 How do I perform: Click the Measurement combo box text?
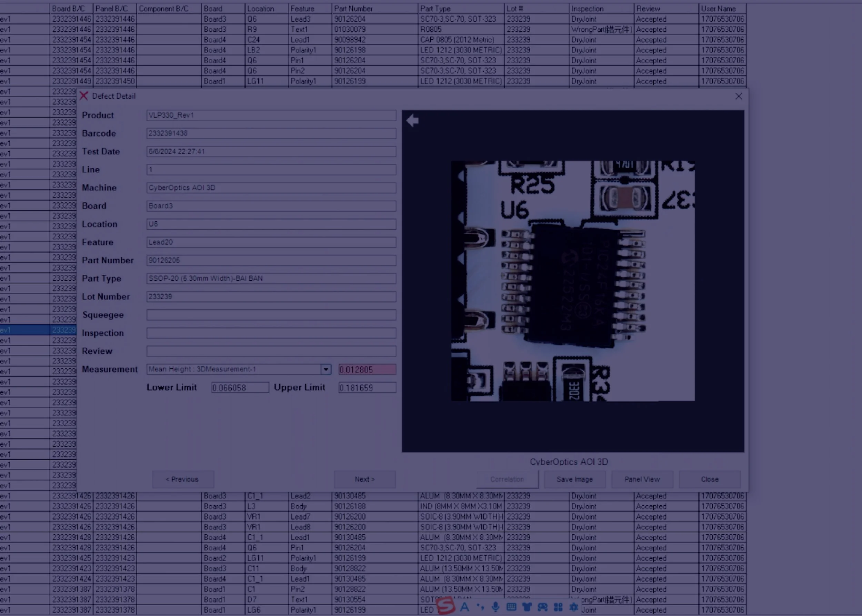(234, 370)
